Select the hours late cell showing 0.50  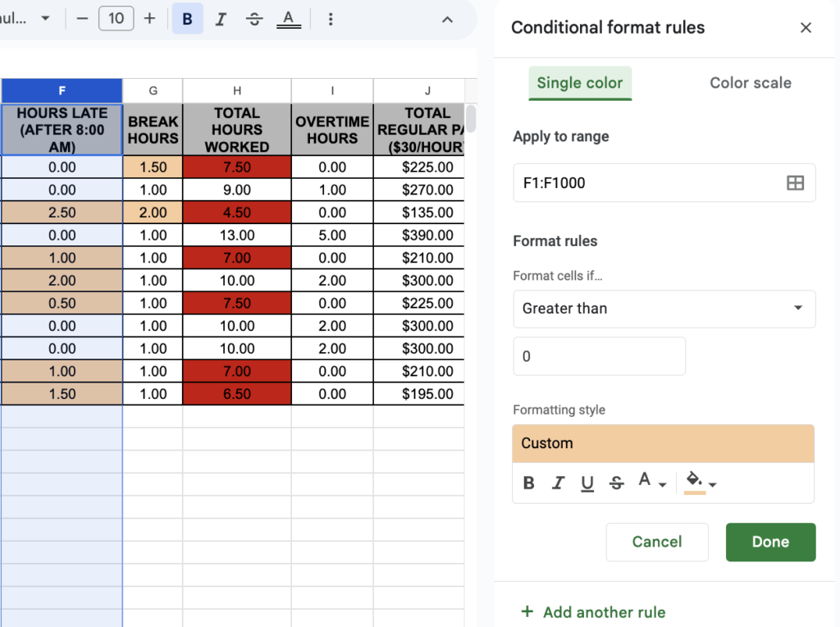tap(62, 304)
